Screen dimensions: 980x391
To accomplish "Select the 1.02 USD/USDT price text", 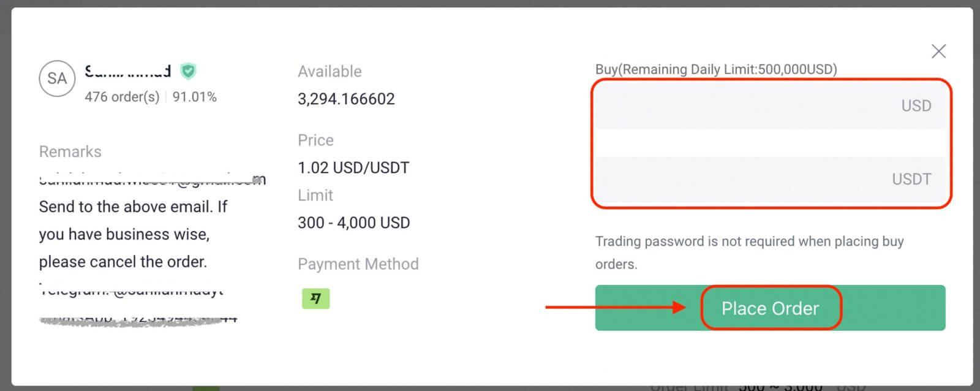I will click(353, 167).
